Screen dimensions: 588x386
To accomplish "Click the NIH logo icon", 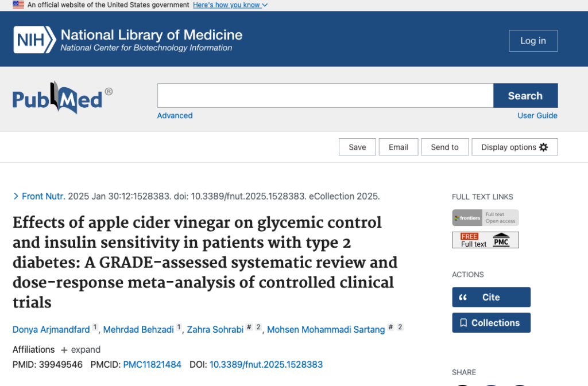I will point(35,40).
